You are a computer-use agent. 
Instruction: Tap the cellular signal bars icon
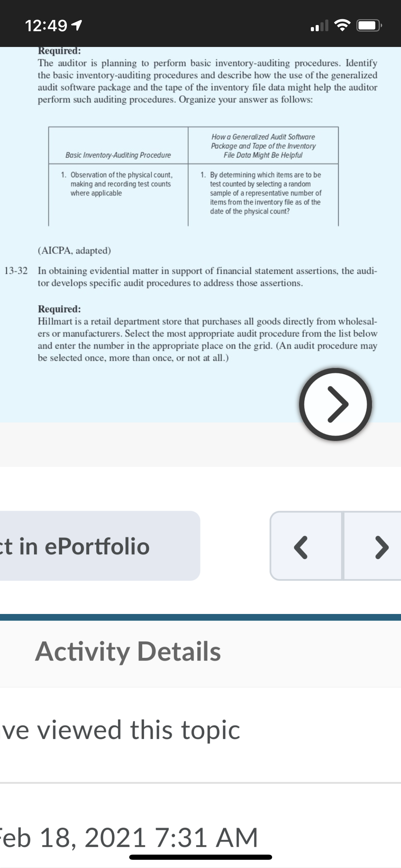pos(319,26)
